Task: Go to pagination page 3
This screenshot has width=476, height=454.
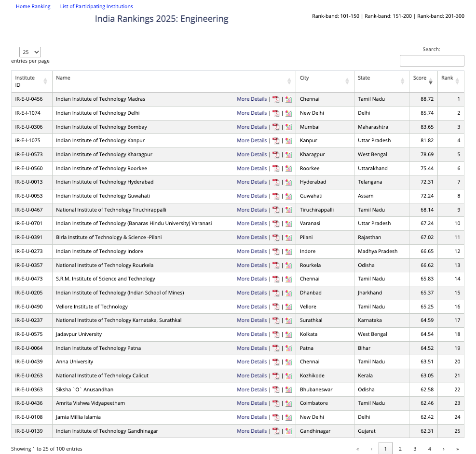Action: click(x=415, y=449)
